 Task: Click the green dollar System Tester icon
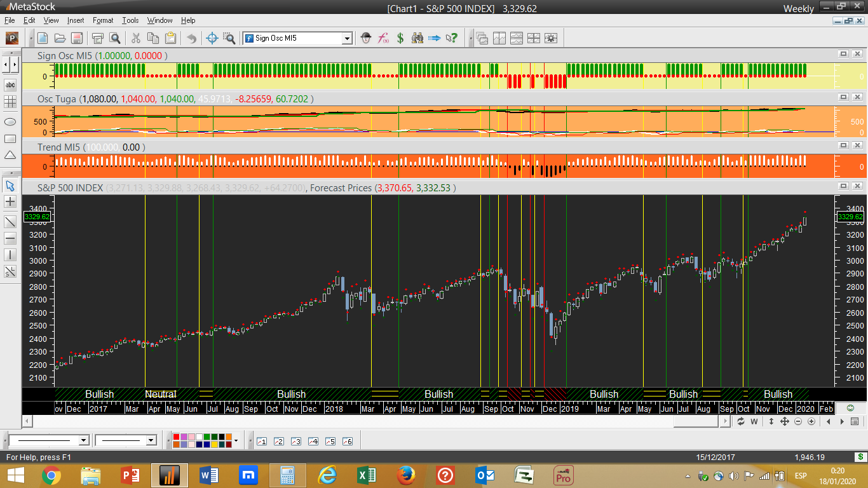(x=400, y=38)
